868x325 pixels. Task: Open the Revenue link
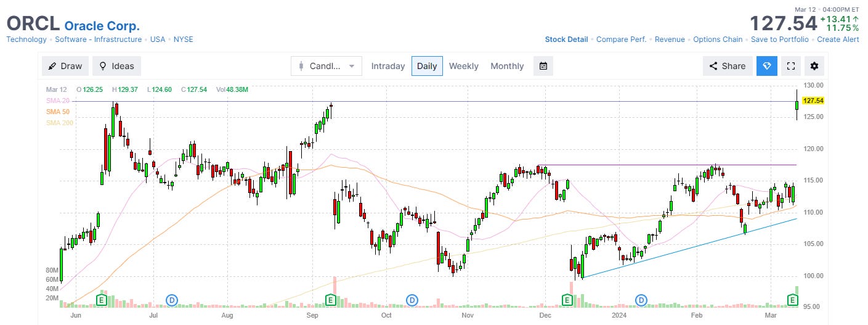click(x=670, y=39)
